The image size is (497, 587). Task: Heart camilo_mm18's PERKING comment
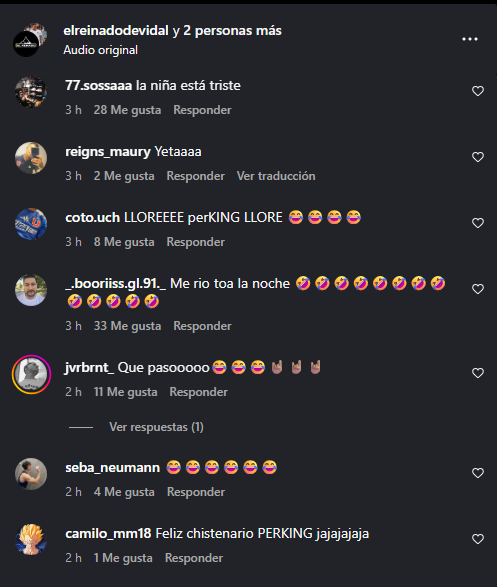(x=478, y=539)
